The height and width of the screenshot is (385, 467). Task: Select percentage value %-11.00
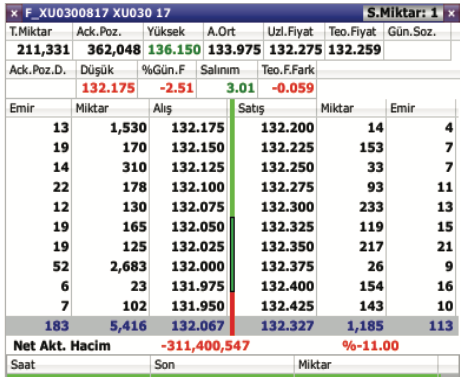click(371, 346)
